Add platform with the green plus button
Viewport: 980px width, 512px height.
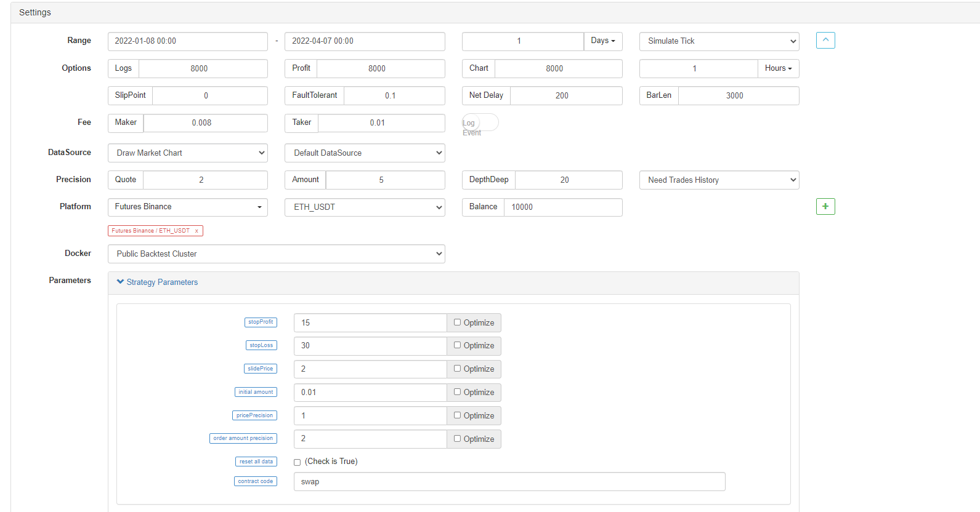click(825, 206)
